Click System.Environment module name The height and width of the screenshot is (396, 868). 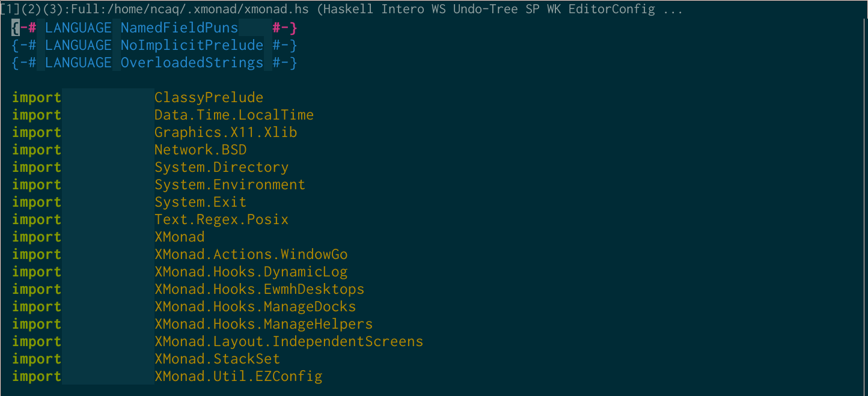pos(230,185)
